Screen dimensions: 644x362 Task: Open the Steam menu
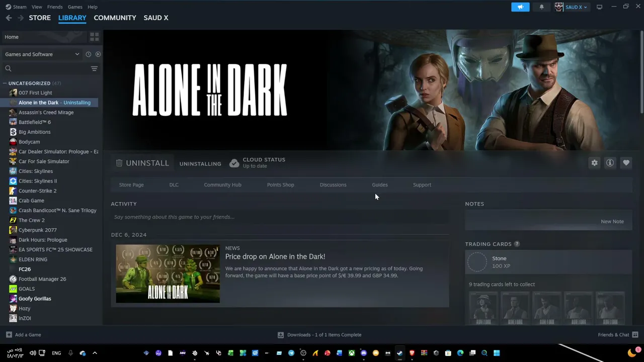click(16, 7)
